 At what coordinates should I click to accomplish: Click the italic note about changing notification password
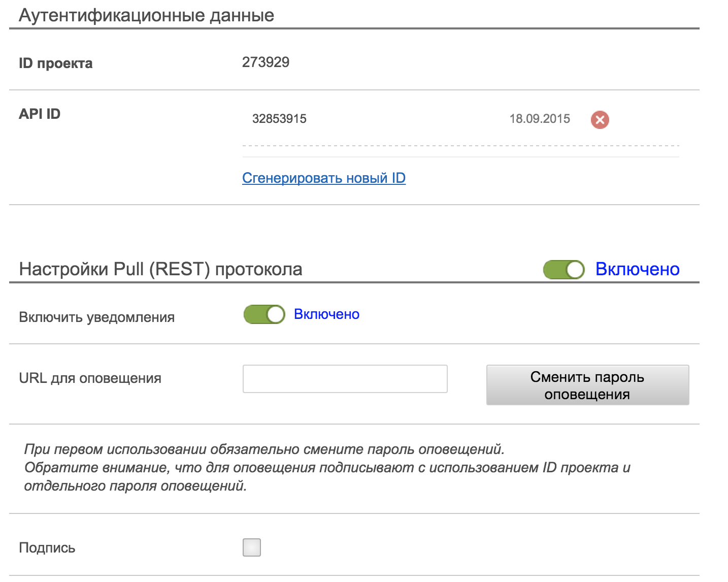coord(264,449)
